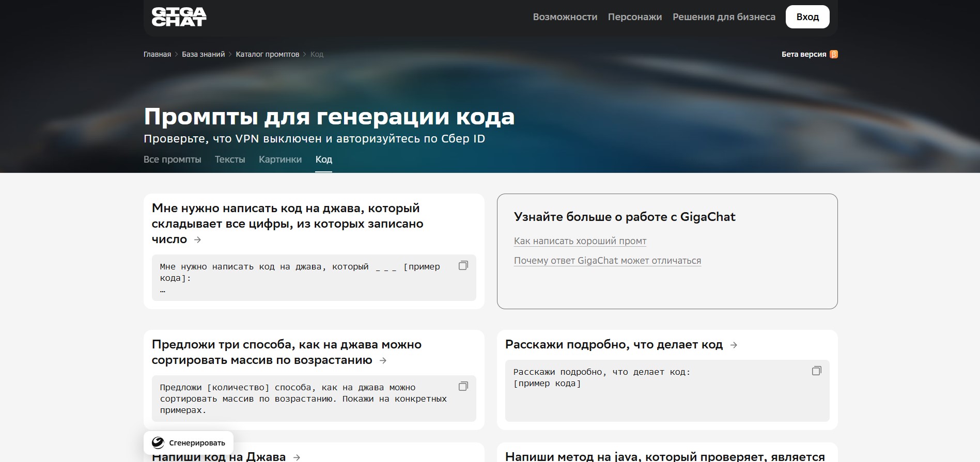Click the 'Код' breadcrumb text
Viewport: 980px width, 462px height.
point(317,54)
